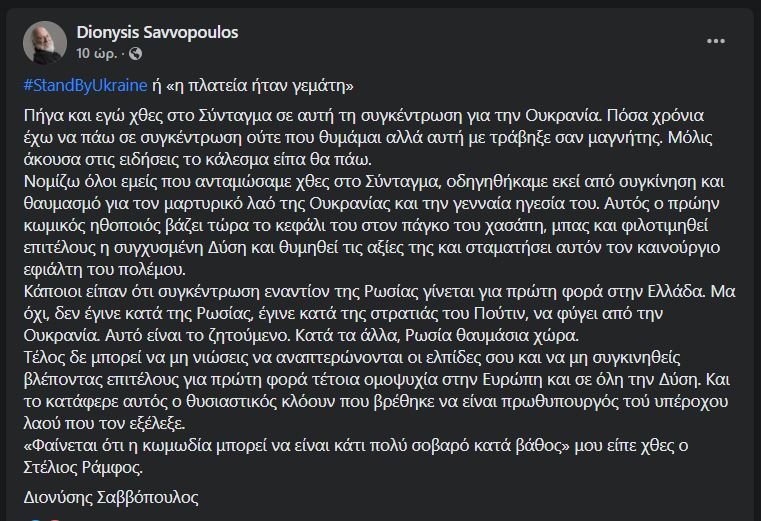
Task: Open the three-dots post options menu
Action: (x=716, y=41)
